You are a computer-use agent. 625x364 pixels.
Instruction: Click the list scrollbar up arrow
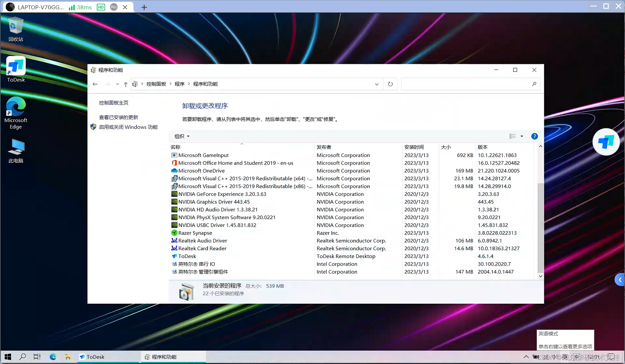tap(540, 146)
